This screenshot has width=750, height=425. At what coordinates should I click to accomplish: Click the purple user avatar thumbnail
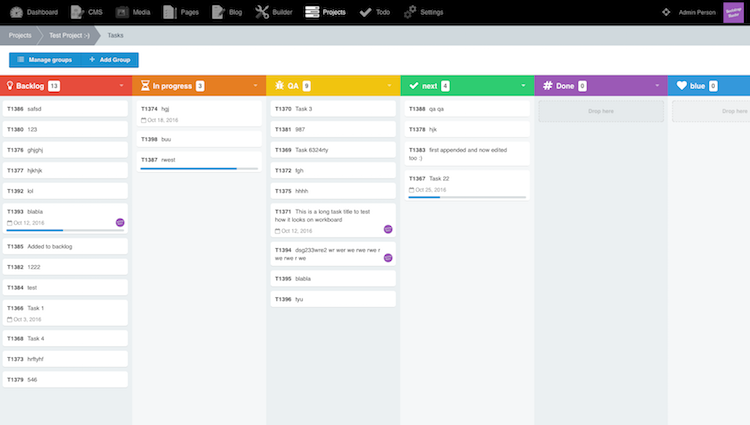[733, 12]
